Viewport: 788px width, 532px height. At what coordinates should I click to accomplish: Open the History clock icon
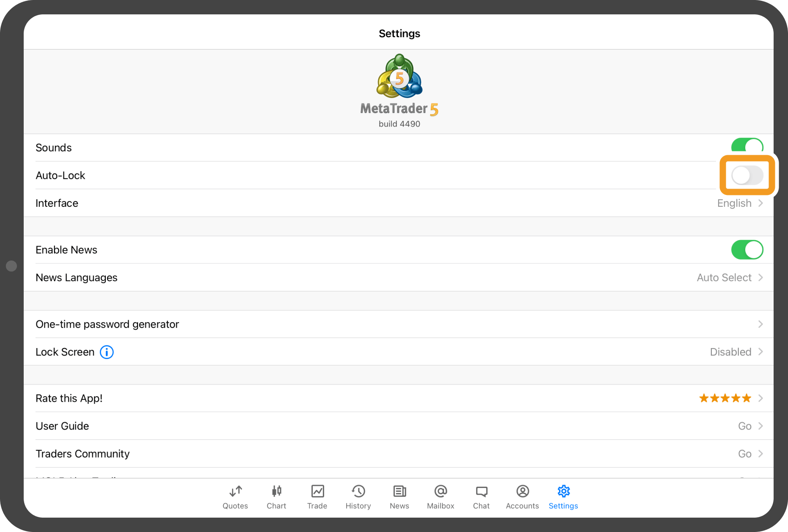point(358,491)
